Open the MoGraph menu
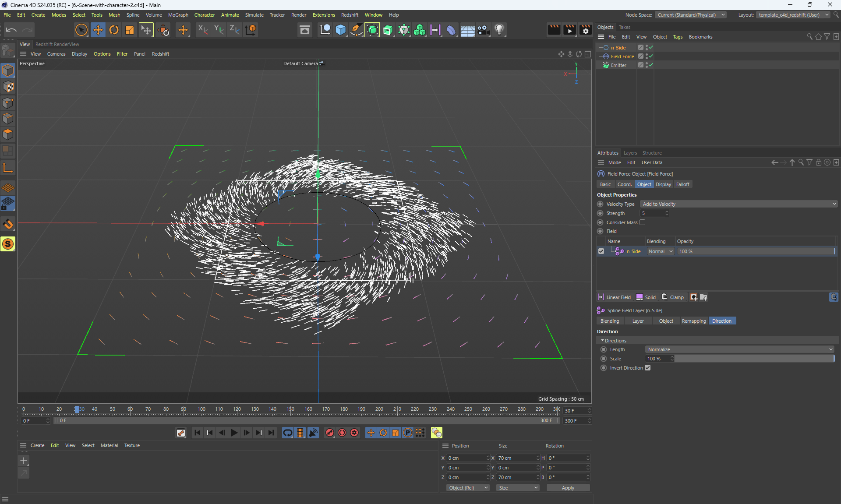This screenshot has width=841, height=504. point(178,15)
